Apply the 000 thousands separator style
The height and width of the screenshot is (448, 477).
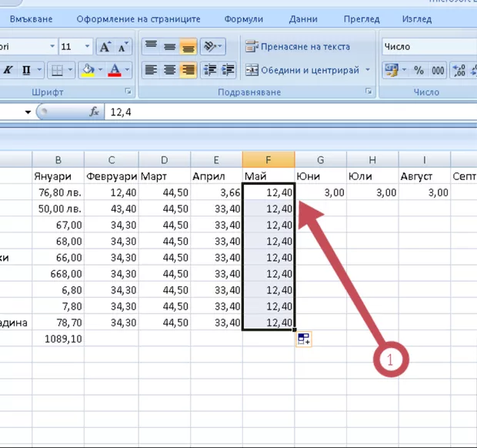click(x=438, y=70)
